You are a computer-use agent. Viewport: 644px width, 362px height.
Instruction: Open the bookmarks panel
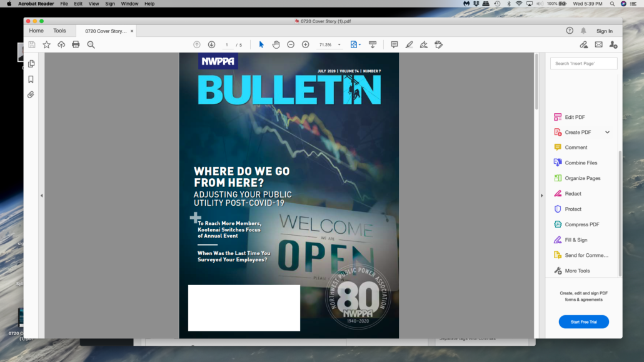point(31,79)
